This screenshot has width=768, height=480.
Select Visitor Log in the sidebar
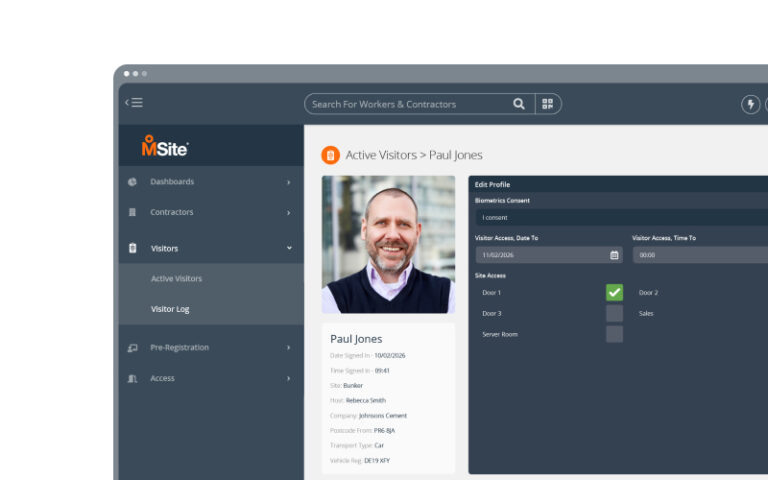click(170, 309)
